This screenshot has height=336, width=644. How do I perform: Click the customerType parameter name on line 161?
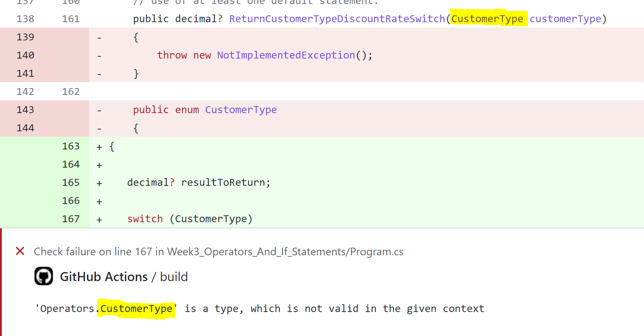click(x=565, y=19)
